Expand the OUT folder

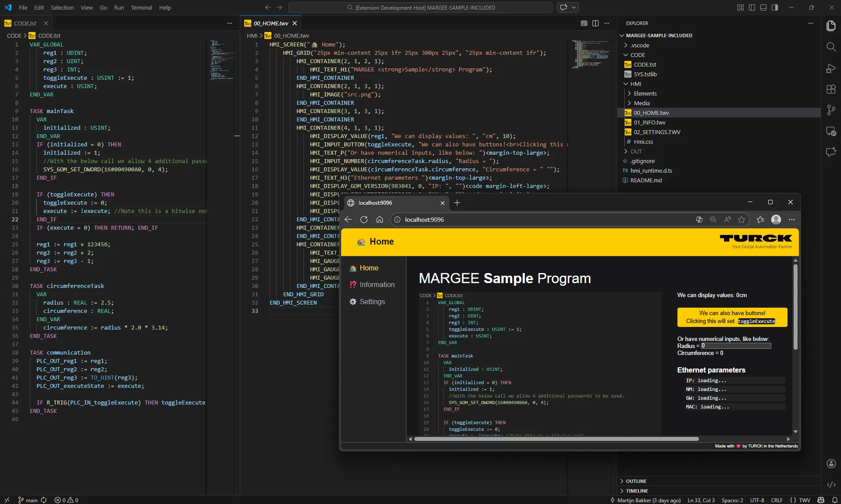click(636, 151)
